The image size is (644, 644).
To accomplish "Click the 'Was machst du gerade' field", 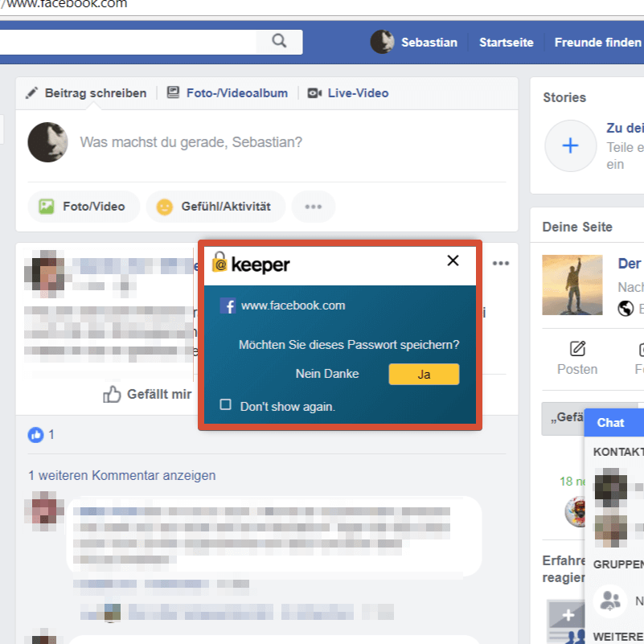I will pyautogui.click(x=191, y=142).
